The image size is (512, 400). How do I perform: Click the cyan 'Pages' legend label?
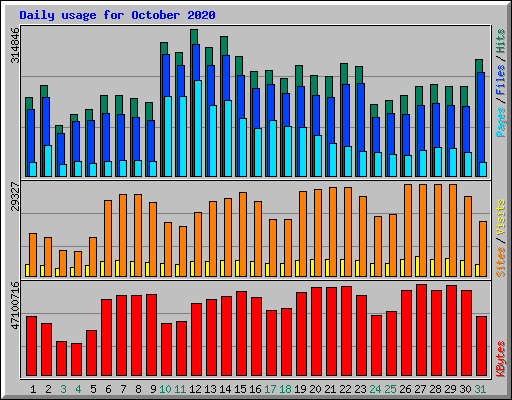coord(501,122)
